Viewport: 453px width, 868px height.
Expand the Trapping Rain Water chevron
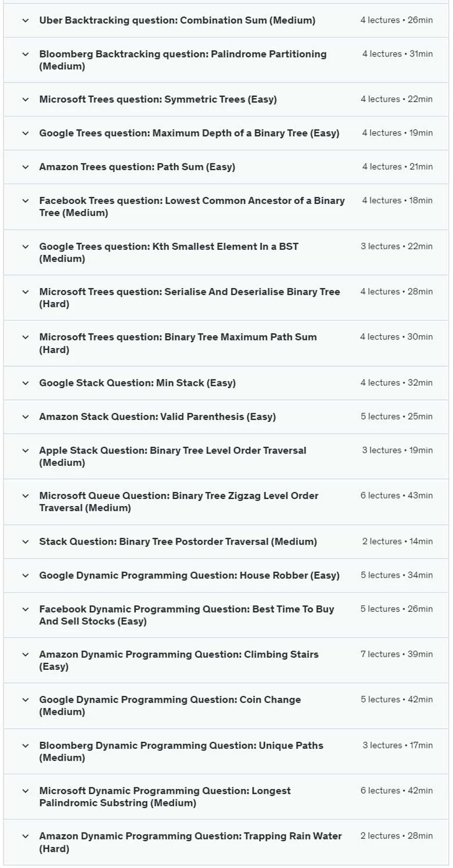25,836
